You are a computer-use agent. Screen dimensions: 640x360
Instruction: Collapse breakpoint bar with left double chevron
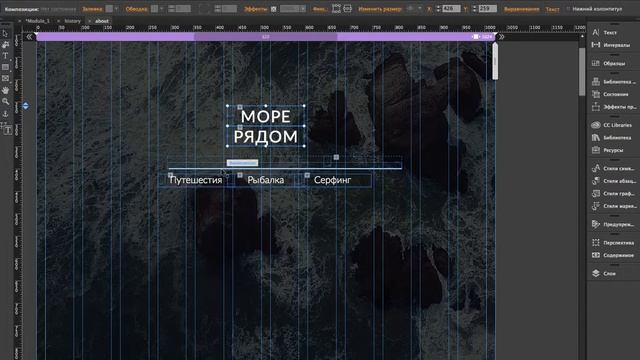click(29, 37)
